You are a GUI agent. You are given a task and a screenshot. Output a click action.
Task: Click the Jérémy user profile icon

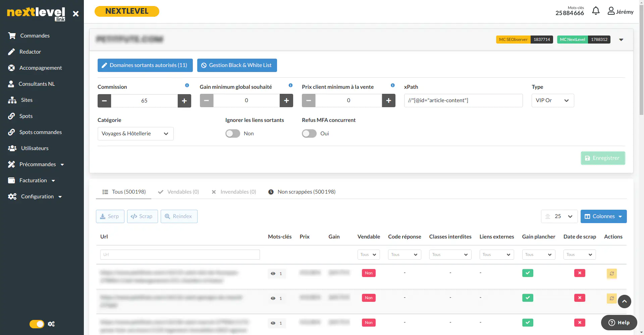[611, 11]
